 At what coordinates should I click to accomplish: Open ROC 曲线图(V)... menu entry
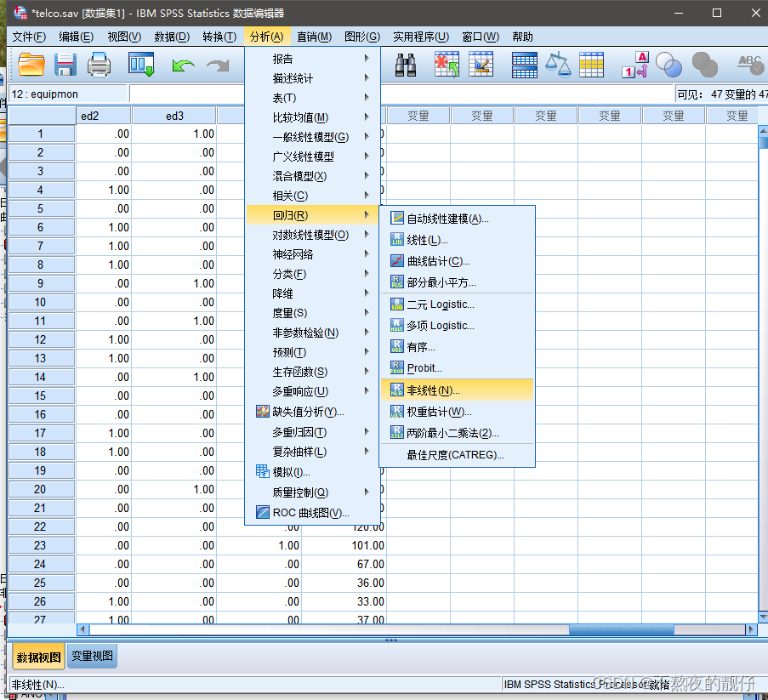[x=312, y=513]
